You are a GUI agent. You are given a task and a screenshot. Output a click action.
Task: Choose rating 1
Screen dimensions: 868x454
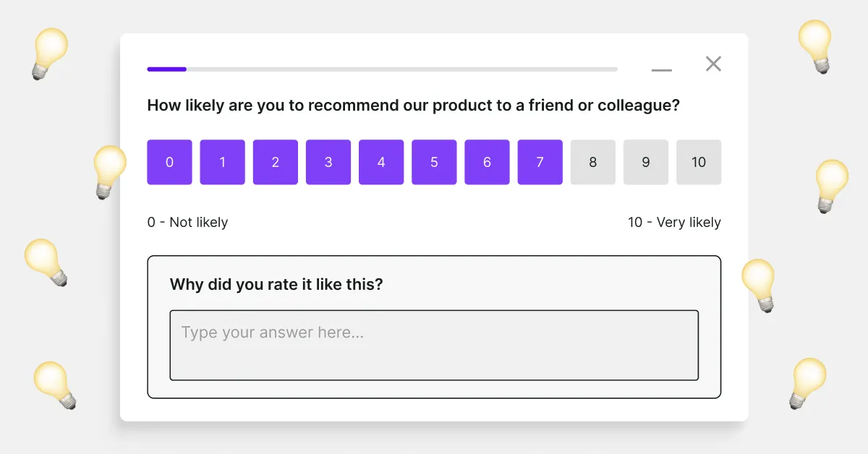[x=222, y=162]
